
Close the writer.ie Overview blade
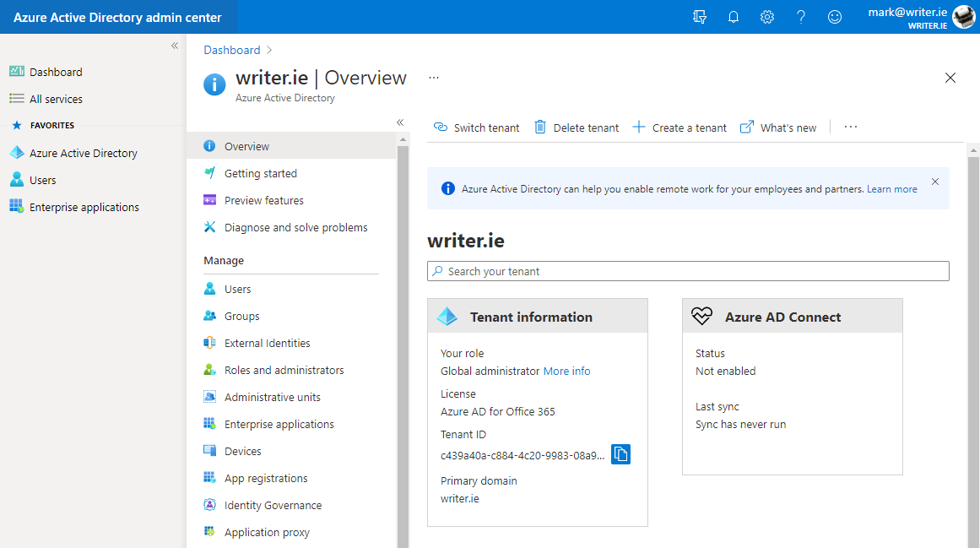click(950, 78)
